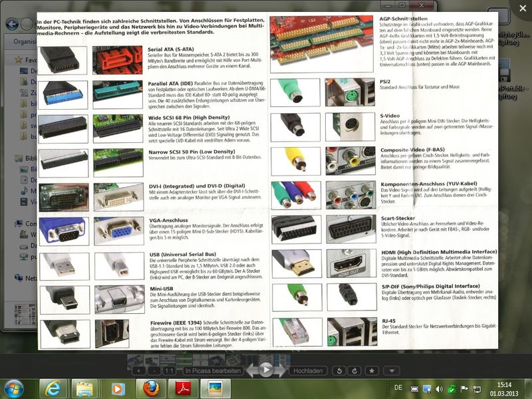
Task: Select the leftmost filmstrip thumbnail
Action: tap(135, 360)
